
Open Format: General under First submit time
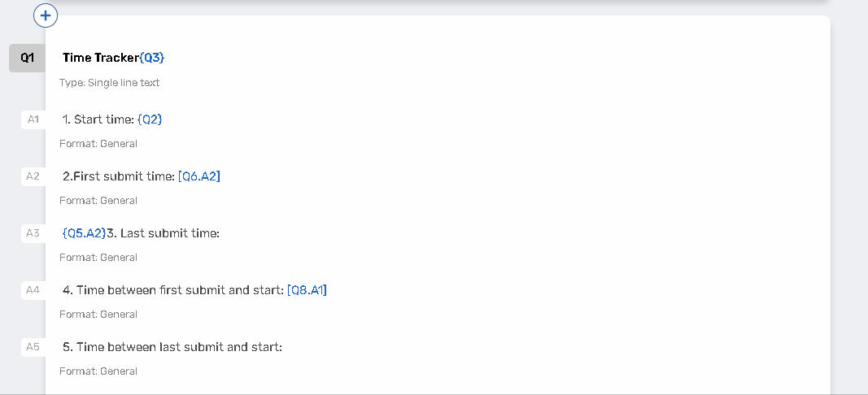point(98,201)
